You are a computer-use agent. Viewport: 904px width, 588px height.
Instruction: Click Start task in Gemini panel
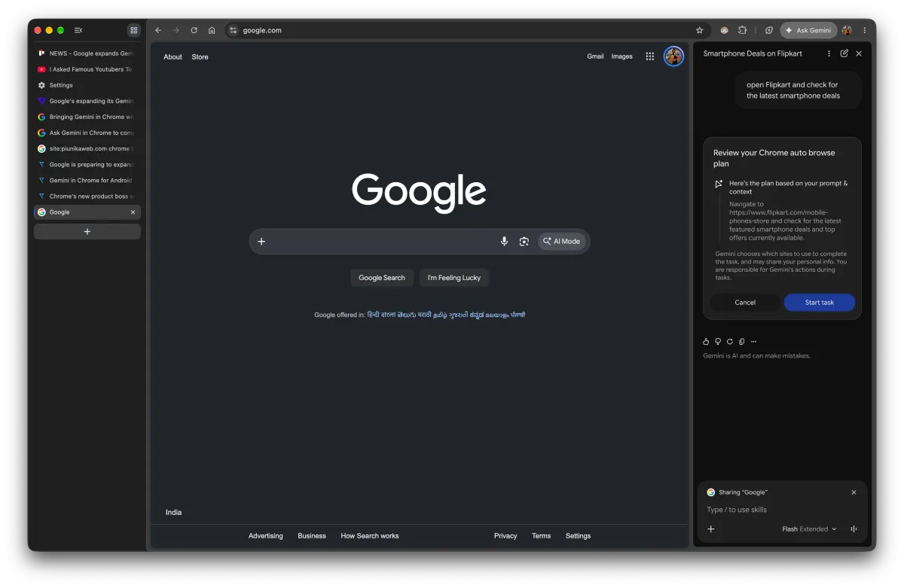(x=820, y=303)
